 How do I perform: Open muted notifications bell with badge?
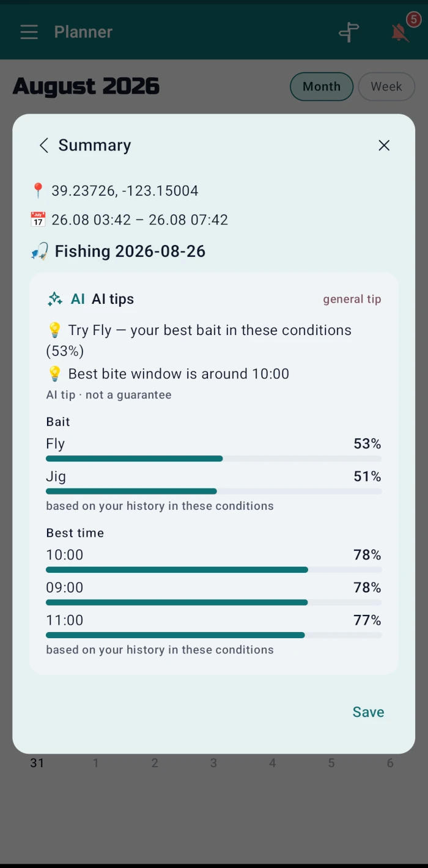pyautogui.click(x=401, y=31)
